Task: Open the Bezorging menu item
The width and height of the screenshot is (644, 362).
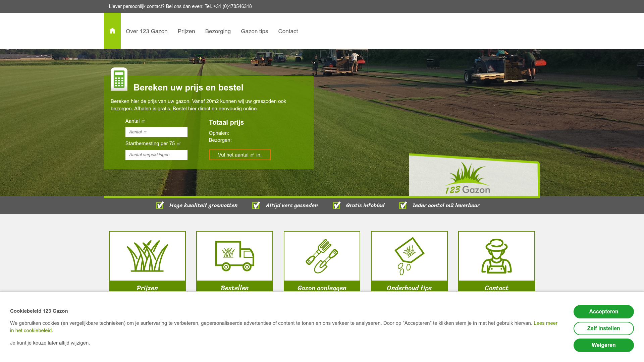Action: 218,31
